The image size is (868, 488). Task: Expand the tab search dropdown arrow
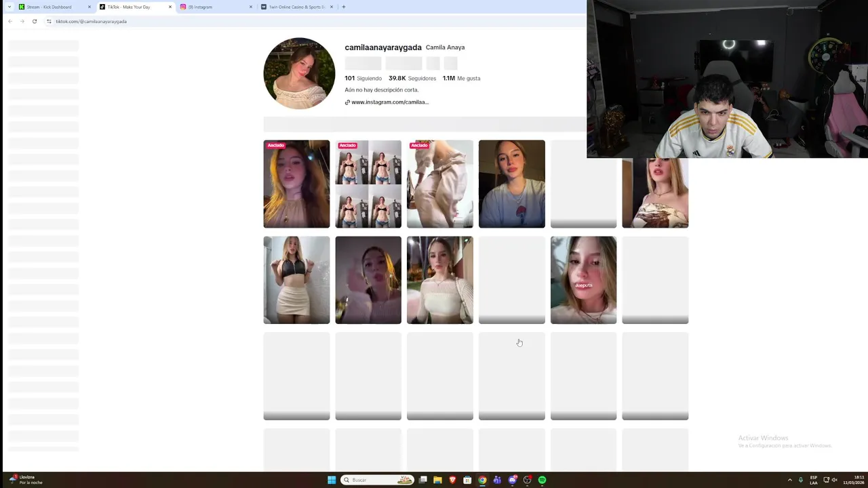(x=9, y=7)
